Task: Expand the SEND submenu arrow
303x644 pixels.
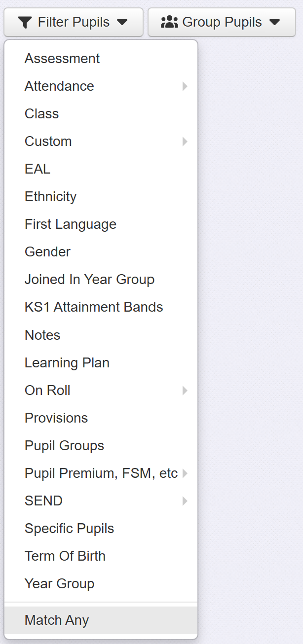Action: point(185,501)
